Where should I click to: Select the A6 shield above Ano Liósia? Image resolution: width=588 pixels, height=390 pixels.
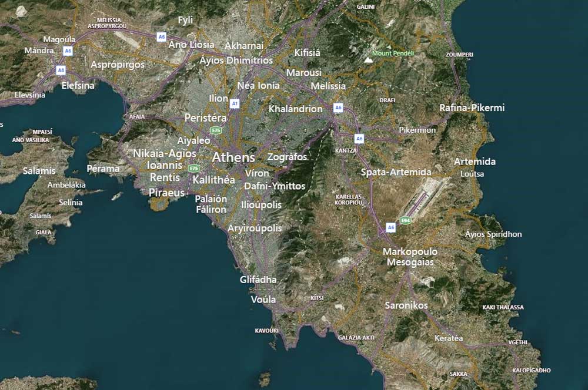(x=161, y=35)
